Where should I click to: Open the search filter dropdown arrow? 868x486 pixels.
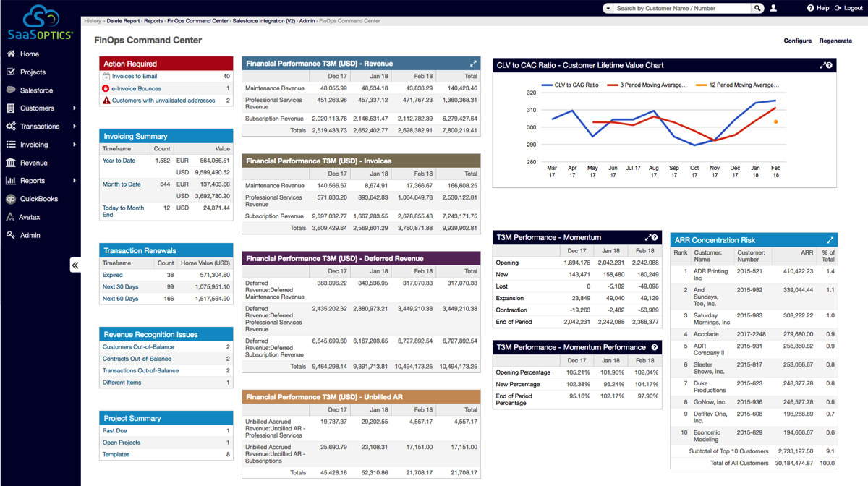[608, 8]
